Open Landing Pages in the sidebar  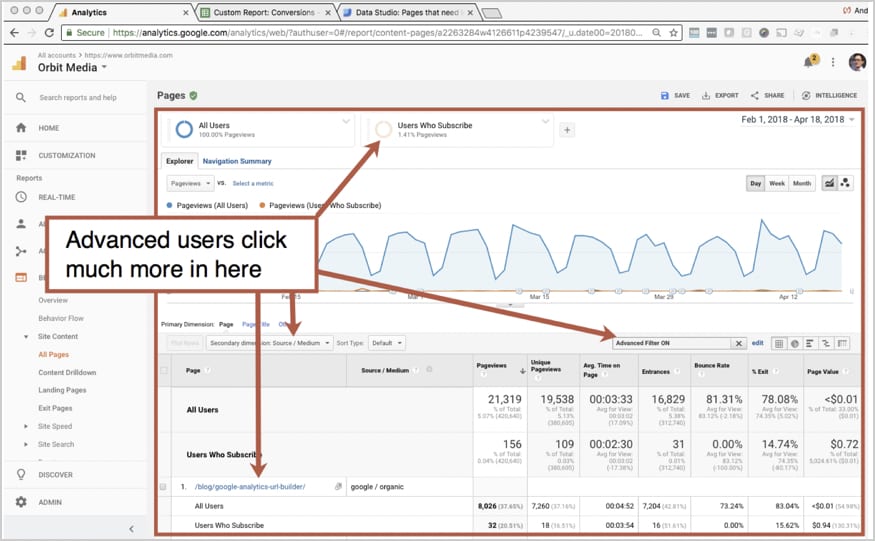click(x=62, y=390)
